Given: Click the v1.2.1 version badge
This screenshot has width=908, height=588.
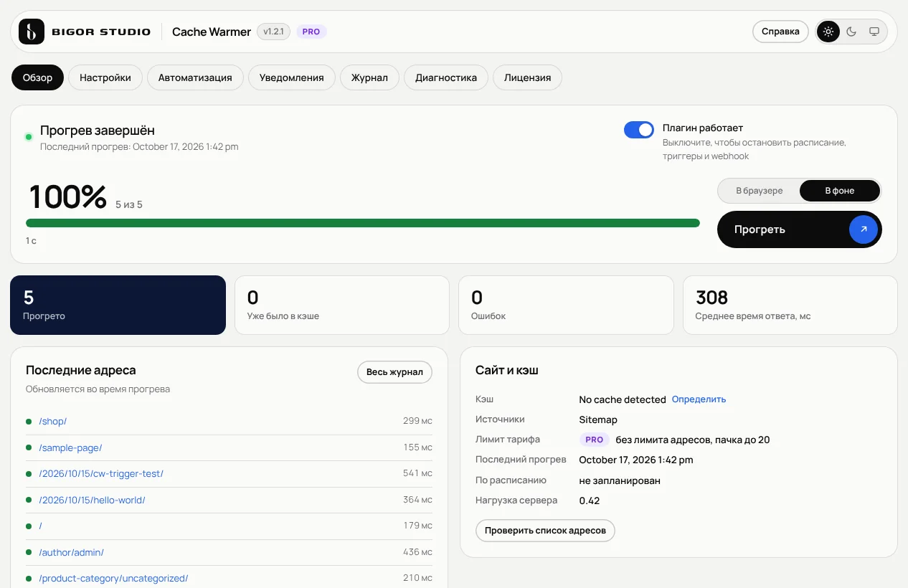Looking at the screenshot, I should [x=273, y=32].
